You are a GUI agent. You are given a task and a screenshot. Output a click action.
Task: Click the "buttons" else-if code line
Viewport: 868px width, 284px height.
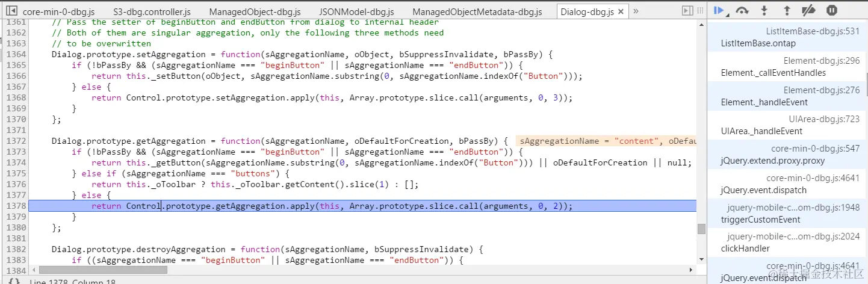pos(181,173)
